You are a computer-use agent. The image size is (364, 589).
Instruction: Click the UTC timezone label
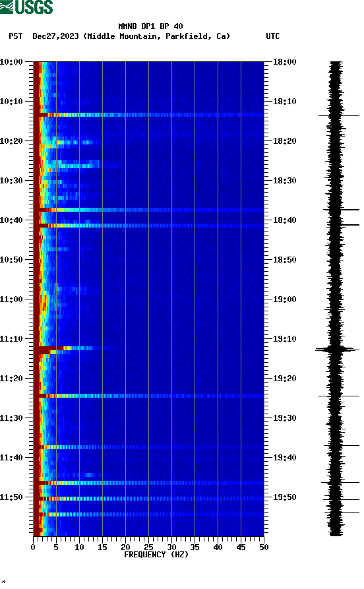coord(273,36)
